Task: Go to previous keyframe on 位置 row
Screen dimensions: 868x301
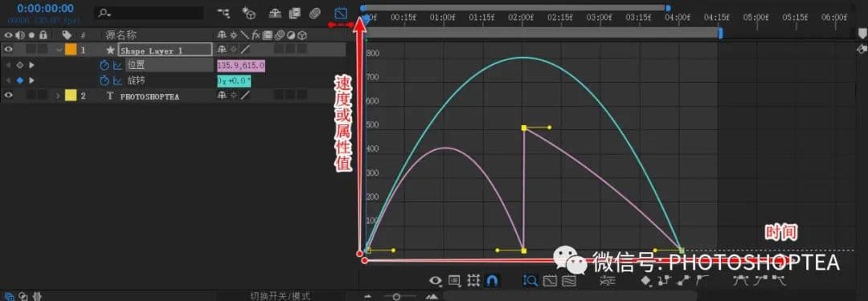Action: (x=8, y=65)
